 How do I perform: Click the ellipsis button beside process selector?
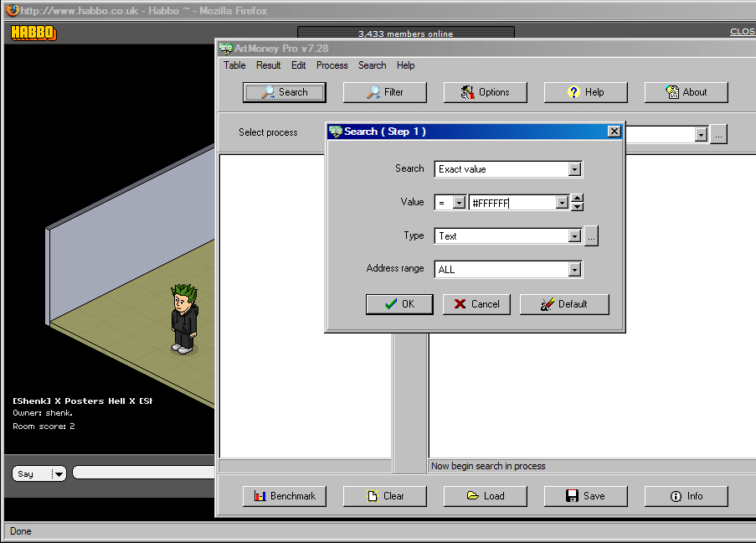[x=718, y=135]
